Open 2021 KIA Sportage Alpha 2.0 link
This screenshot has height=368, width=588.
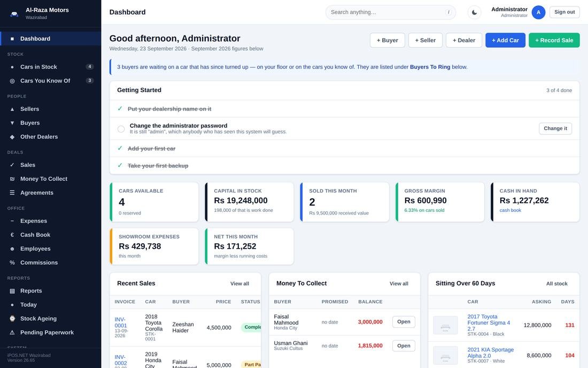pos(490,352)
